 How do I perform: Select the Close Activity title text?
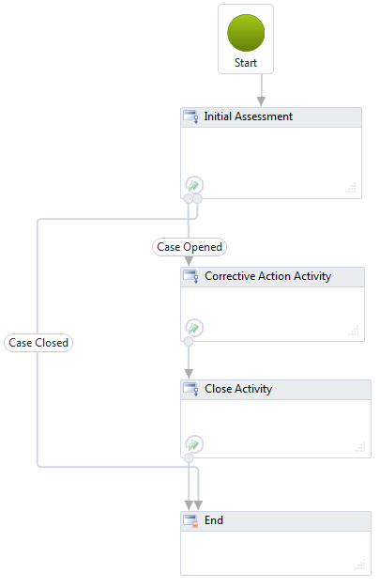pos(238,389)
